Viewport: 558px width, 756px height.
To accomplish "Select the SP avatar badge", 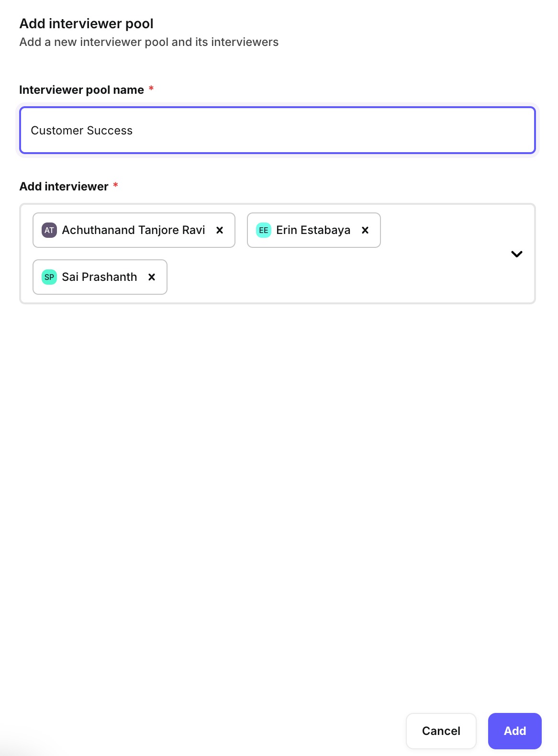I will click(x=49, y=277).
